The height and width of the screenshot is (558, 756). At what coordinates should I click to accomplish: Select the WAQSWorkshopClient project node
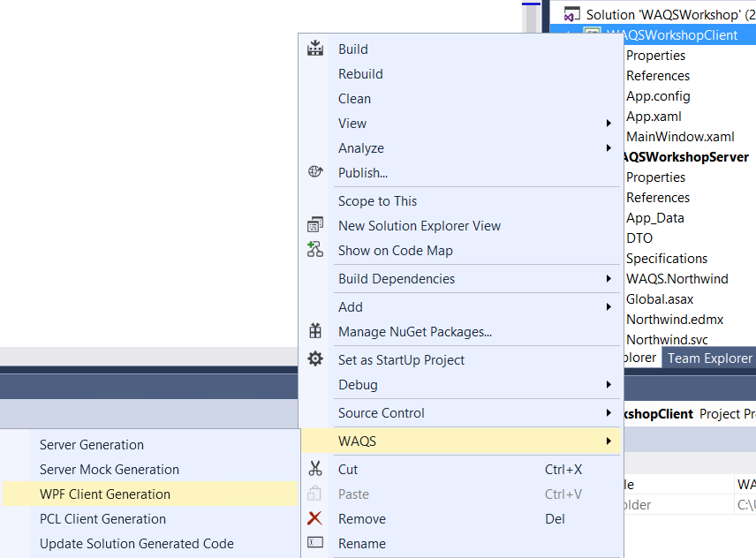[672, 35]
